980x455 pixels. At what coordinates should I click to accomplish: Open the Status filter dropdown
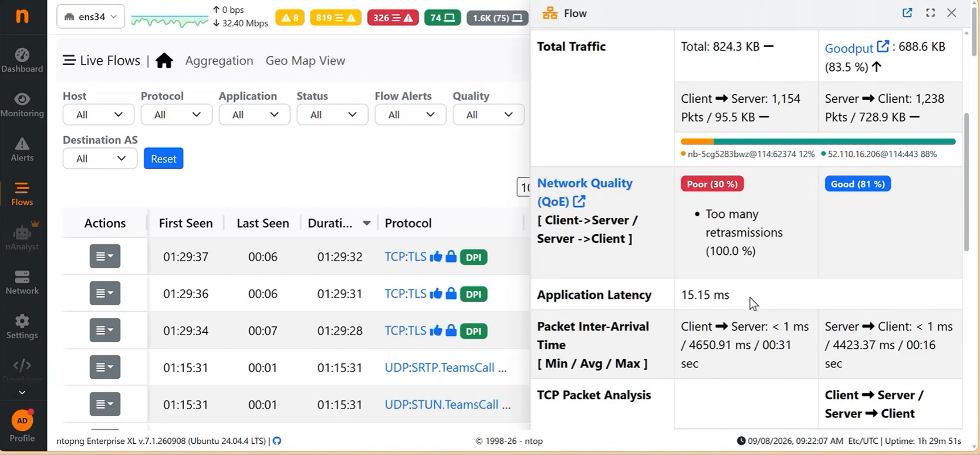pyautogui.click(x=333, y=114)
